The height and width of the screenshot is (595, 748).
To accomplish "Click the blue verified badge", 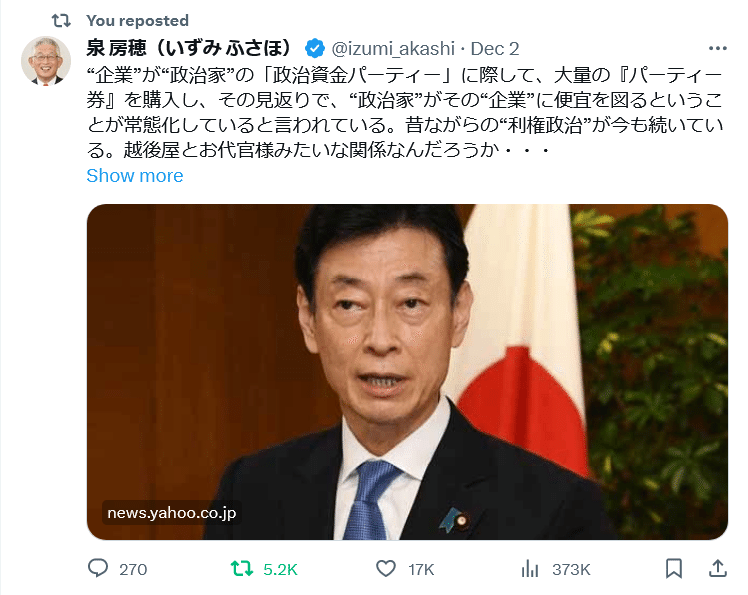I will pos(315,48).
